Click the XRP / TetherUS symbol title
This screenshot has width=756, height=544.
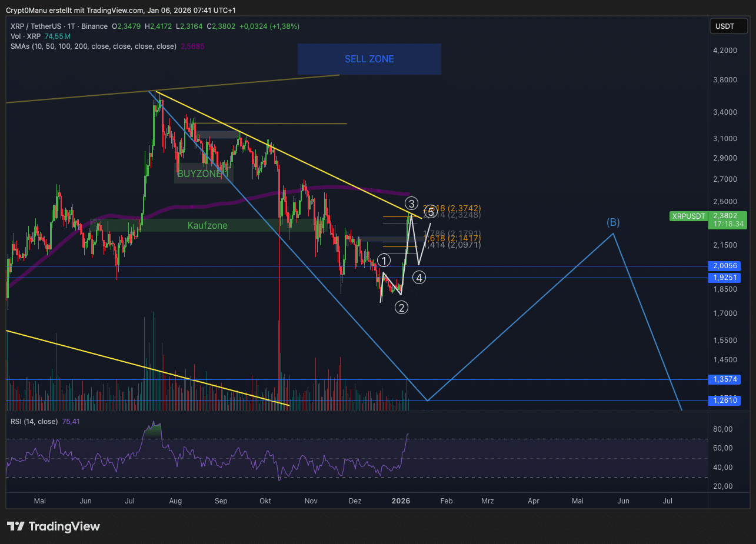click(41, 26)
